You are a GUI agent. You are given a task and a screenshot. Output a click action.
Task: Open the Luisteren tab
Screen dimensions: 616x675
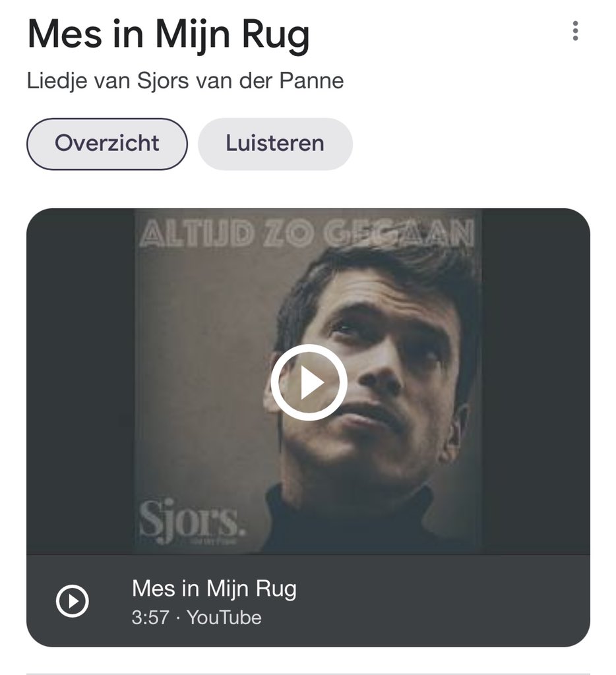[x=275, y=144]
